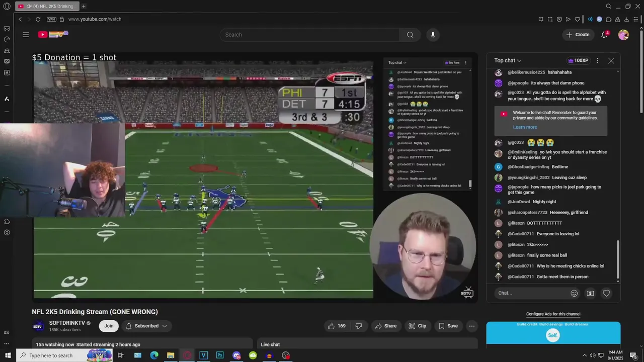The height and width of the screenshot is (362, 644).
Task: Open live chat options three-dot menu
Action: pyautogui.click(x=597, y=60)
